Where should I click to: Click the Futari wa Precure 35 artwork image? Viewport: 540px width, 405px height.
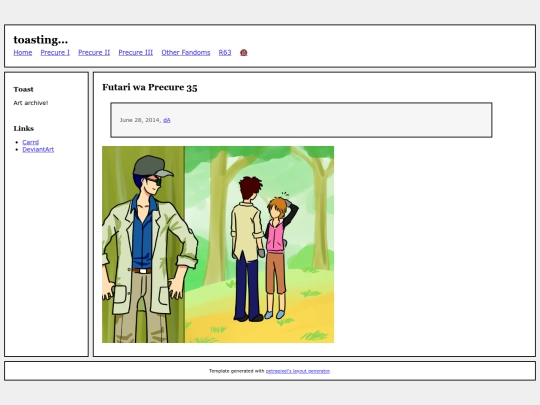pyautogui.click(x=218, y=245)
